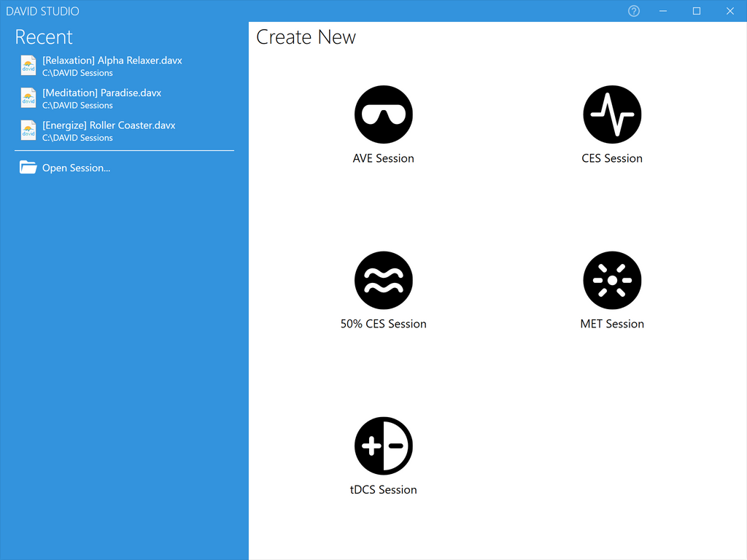The image size is (747, 560).
Task: Click the Paradise.davx file thumbnail icon
Action: [28, 98]
